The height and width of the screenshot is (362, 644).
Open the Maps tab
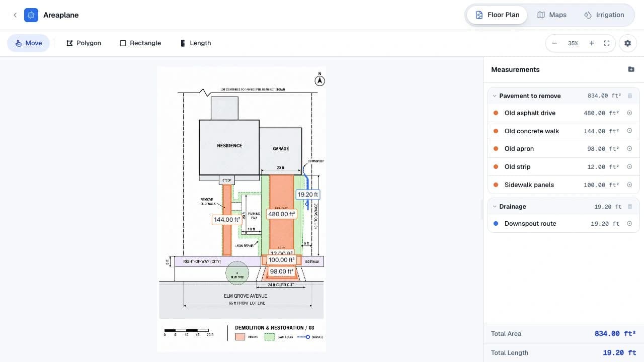click(552, 15)
